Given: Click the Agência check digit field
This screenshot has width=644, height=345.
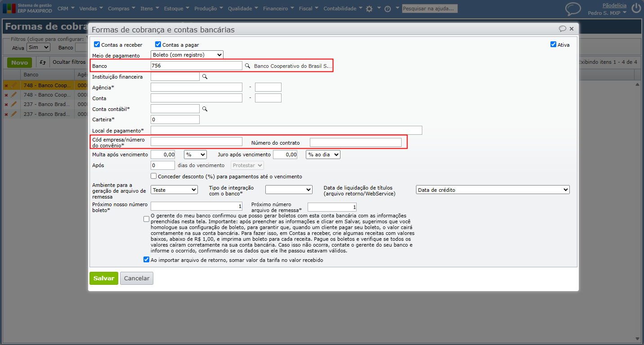Looking at the screenshot, I should click(x=268, y=87).
